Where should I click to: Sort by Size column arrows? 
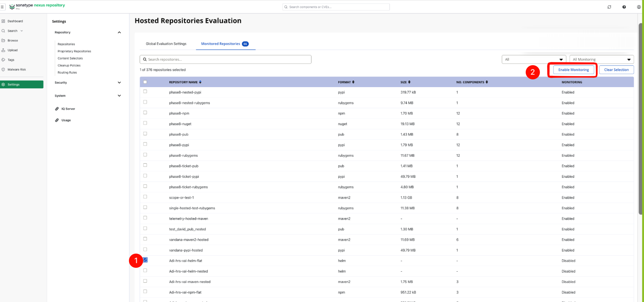409,82
